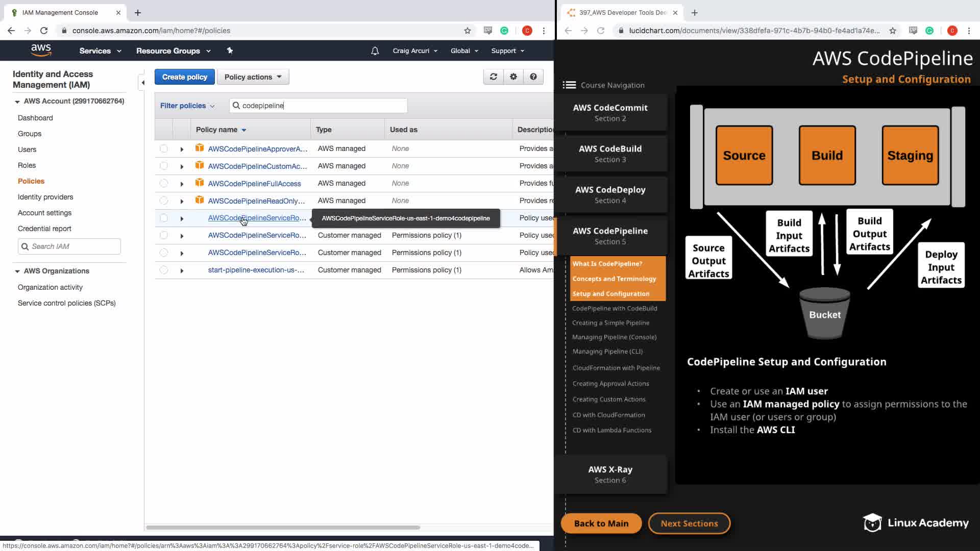Select the AWSCodePipelineApproverAccess radio button
Screen dimensions: 980x551
163,148
